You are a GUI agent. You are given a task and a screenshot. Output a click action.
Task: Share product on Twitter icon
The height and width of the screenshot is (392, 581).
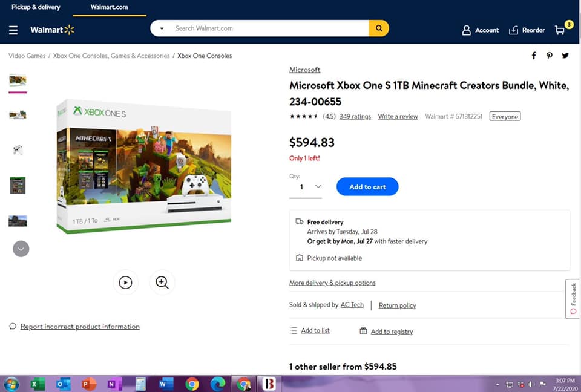[565, 56]
